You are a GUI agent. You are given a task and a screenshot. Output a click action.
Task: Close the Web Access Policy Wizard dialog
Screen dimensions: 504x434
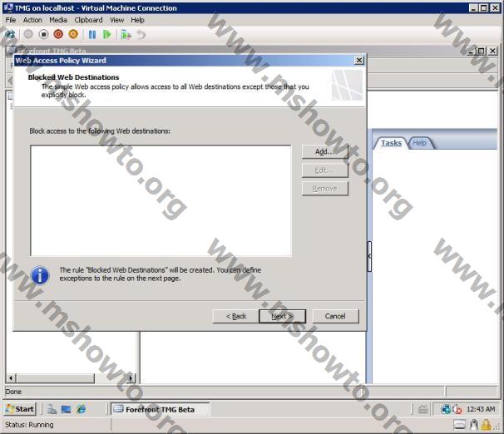click(359, 60)
